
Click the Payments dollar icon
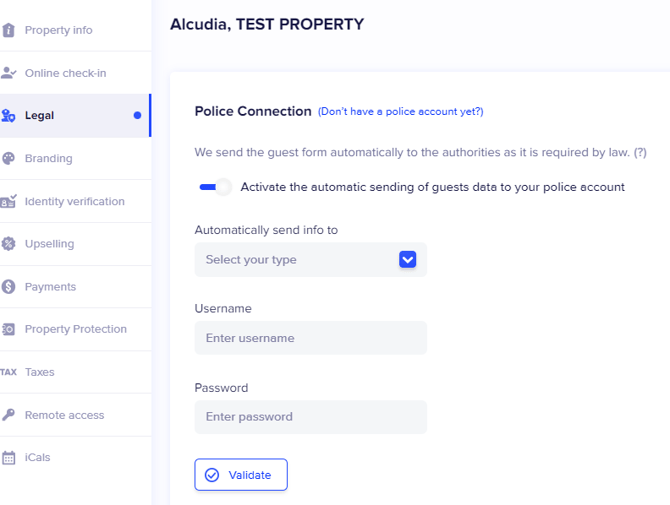coord(9,287)
